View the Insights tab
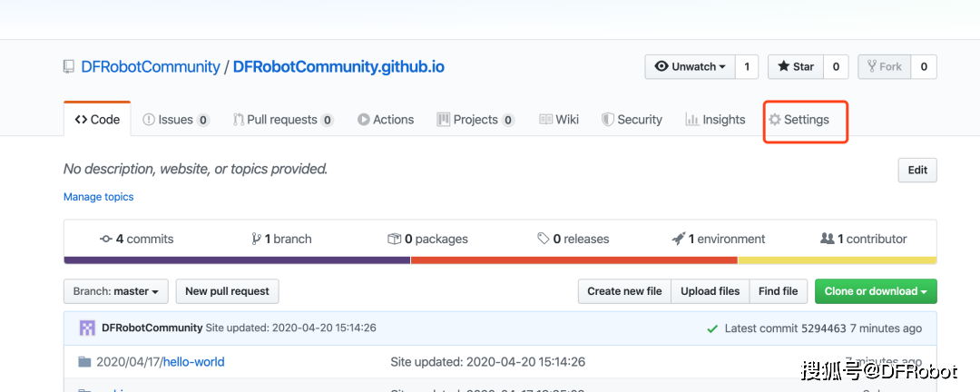 (715, 120)
